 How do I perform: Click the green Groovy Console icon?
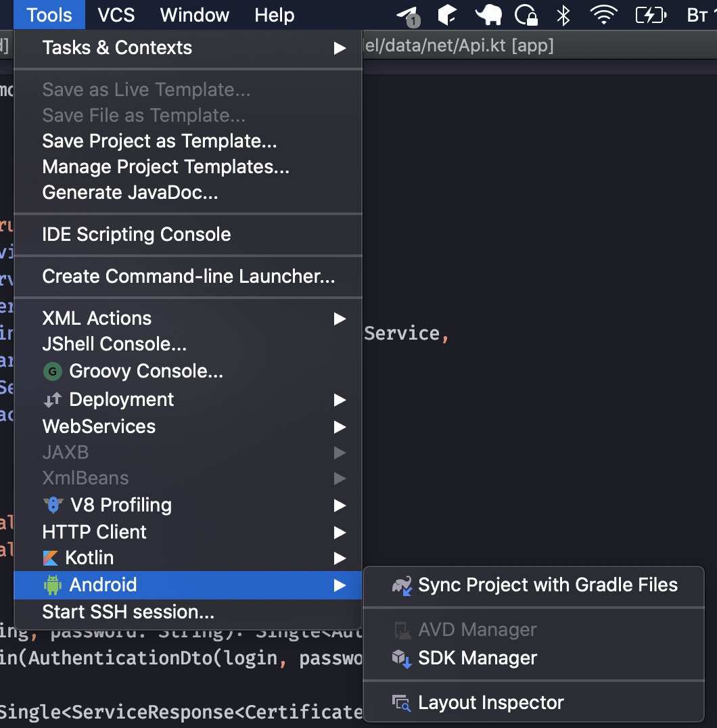click(x=52, y=371)
